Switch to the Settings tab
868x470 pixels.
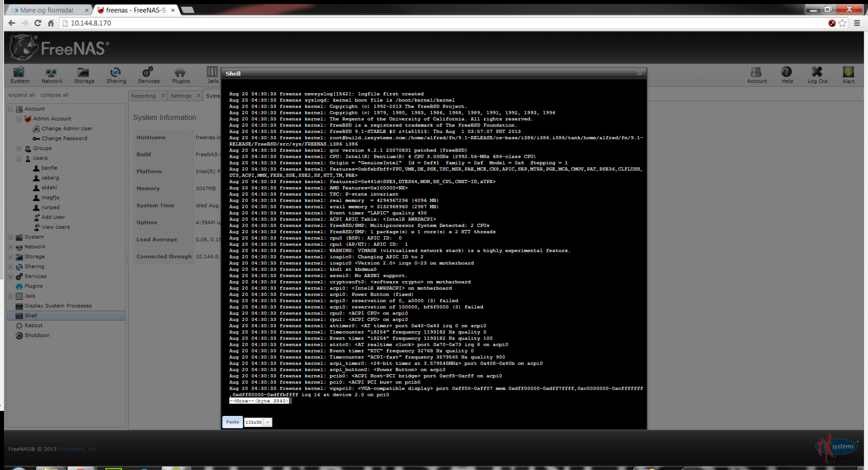pos(181,96)
